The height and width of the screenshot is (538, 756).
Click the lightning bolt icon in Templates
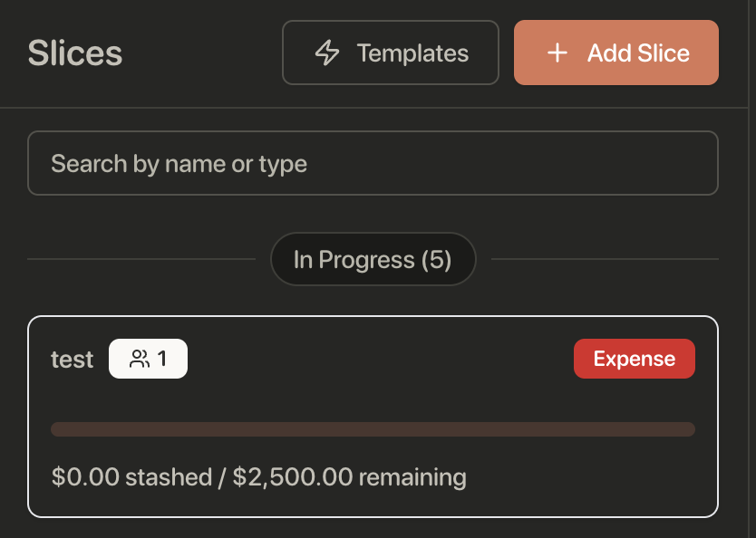(x=327, y=53)
